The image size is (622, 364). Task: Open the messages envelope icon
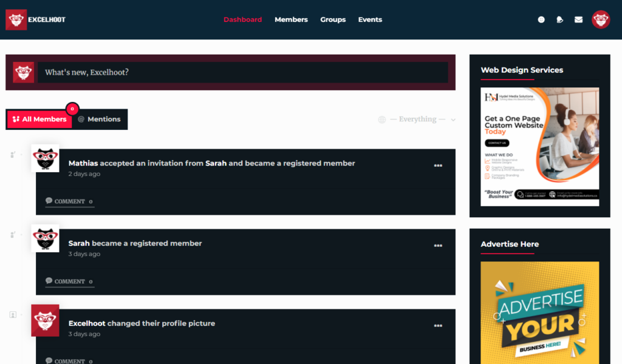pos(578,19)
